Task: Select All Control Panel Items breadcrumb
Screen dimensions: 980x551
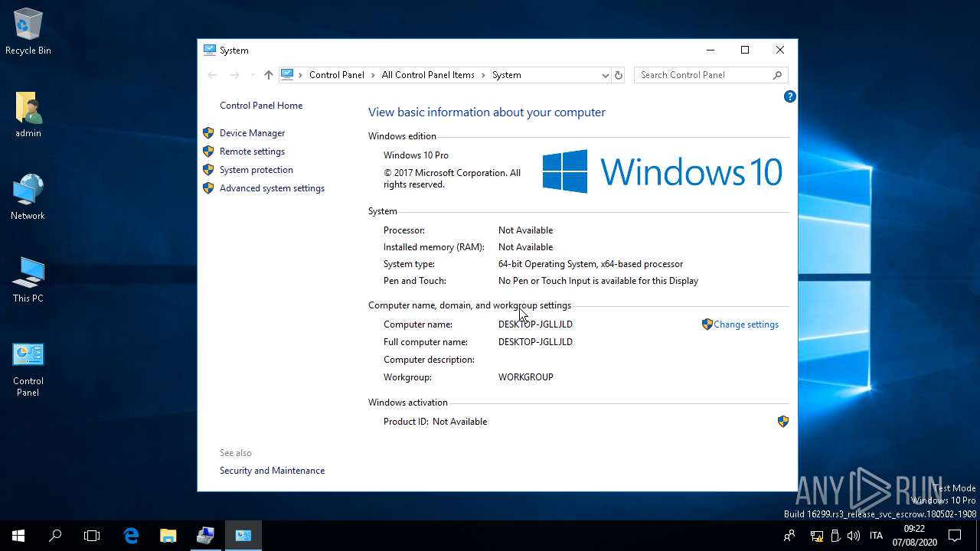Action: point(428,75)
